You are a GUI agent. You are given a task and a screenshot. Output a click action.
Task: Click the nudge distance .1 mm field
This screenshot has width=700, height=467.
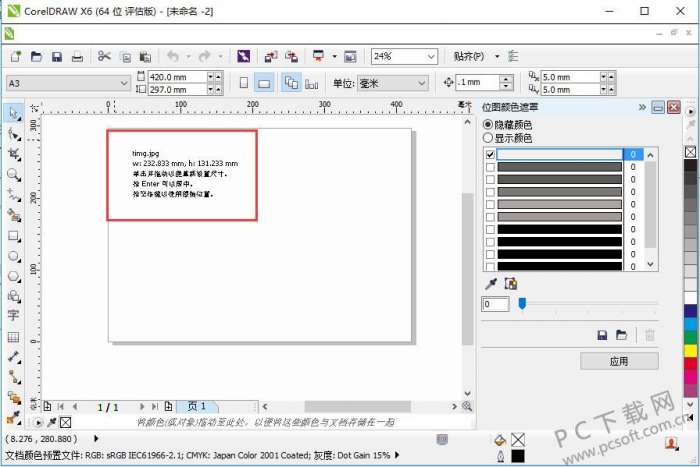(x=477, y=83)
